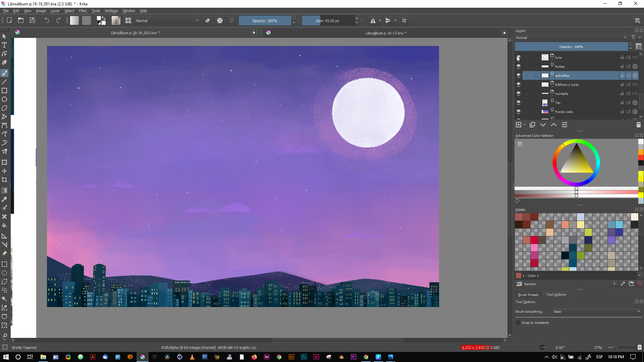This screenshot has height=362, width=644.
Task: Duplicate the selected layer
Action: 532,125
